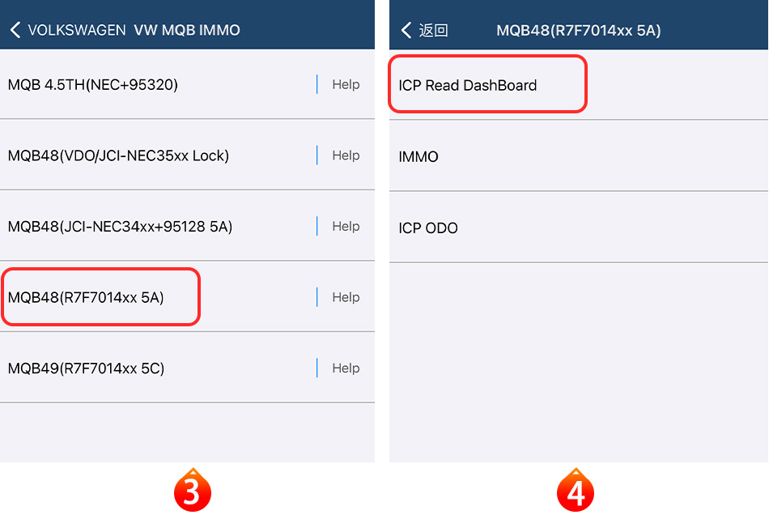Image resolution: width=769 pixels, height=532 pixels.
Task: Open Help for MQB48(JCI-NEC34xx+95128 5A)
Action: coord(346,227)
